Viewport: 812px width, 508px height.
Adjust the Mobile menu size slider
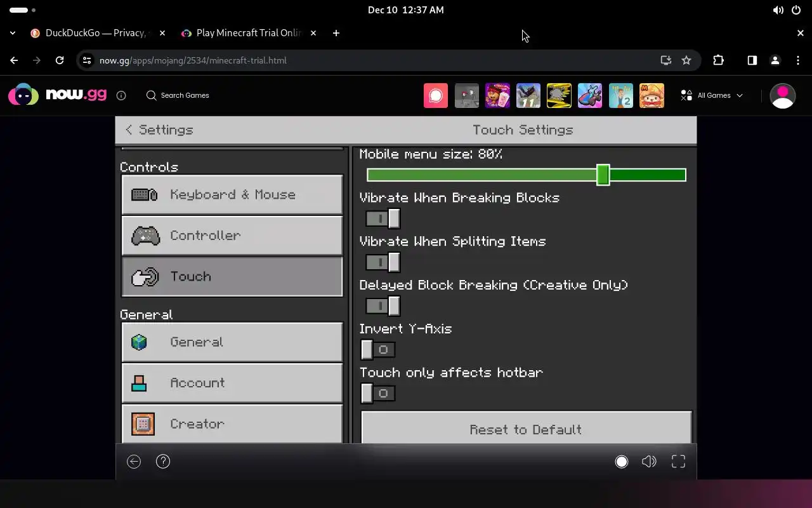pyautogui.click(x=527, y=175)
